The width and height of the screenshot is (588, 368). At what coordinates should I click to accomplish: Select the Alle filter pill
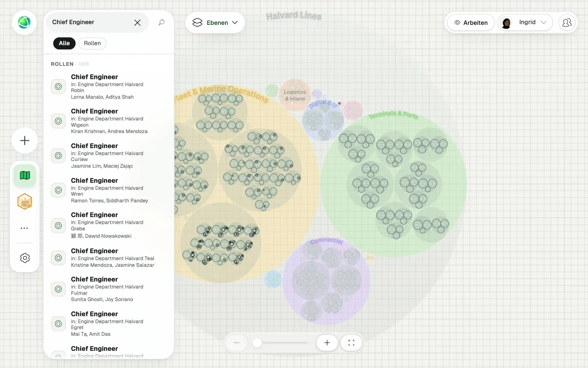tap(64, 43)
